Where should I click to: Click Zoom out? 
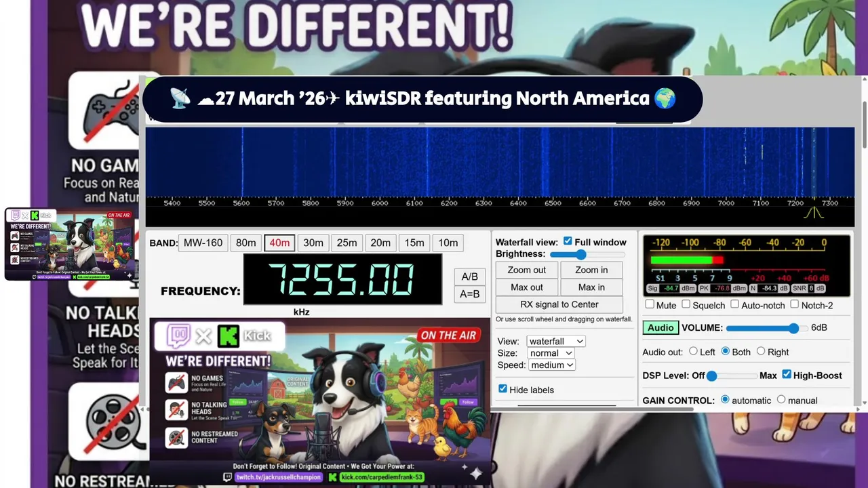click(x=527, y=270)
